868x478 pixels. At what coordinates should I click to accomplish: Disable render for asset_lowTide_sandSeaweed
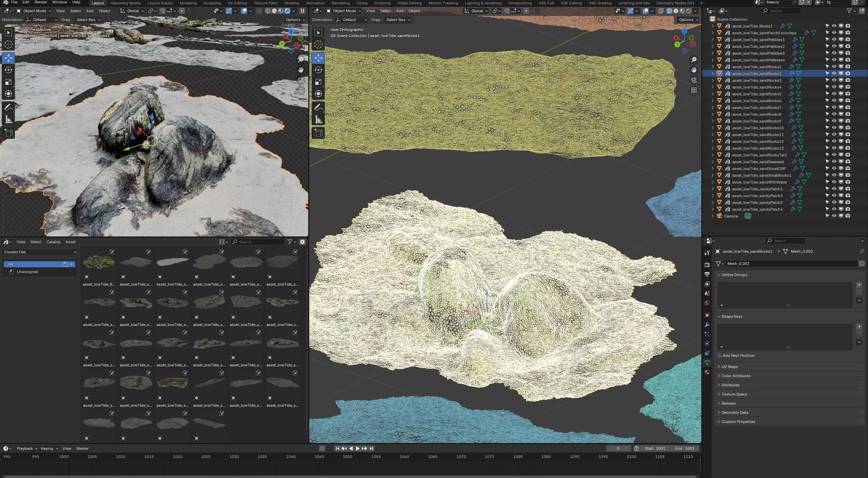pyautogui.click(x=848, y=161)
